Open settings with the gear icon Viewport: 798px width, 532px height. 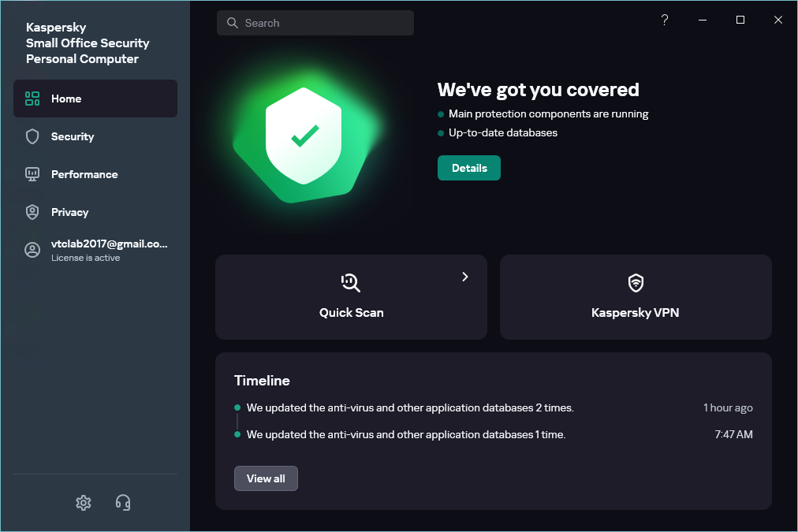click(84, 502)
